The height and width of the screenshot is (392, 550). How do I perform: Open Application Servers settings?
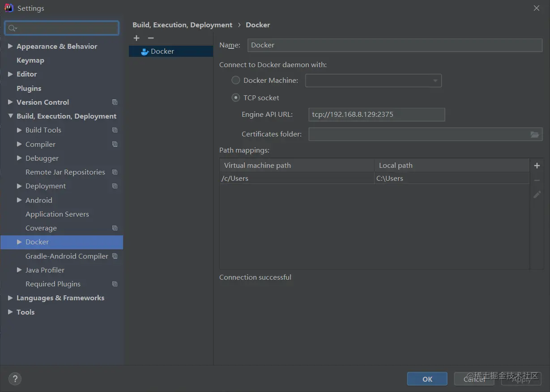[x=57, y=214]
